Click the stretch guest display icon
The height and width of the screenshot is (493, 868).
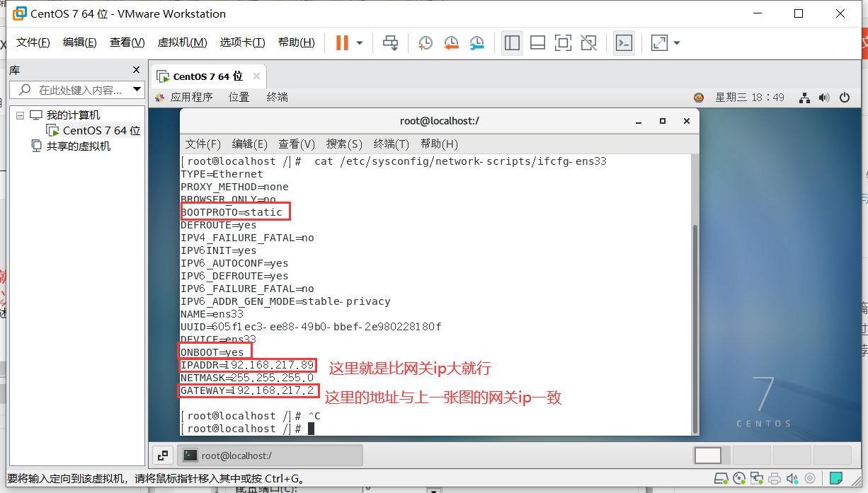[x=659, y=43]
